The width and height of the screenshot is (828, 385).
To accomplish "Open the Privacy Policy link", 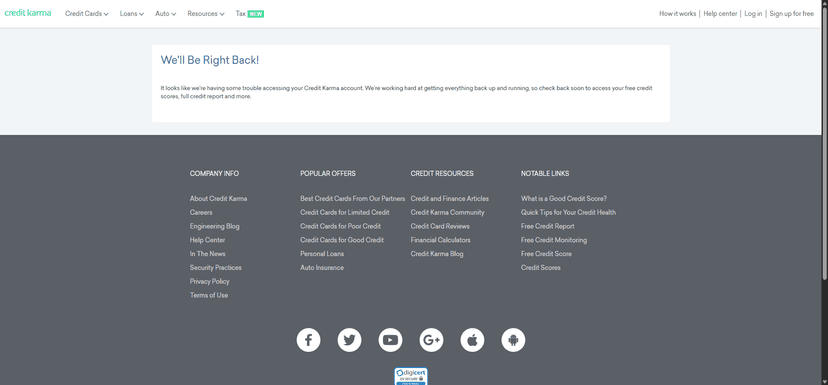I will pyautogui.click(x=210, y=281).
